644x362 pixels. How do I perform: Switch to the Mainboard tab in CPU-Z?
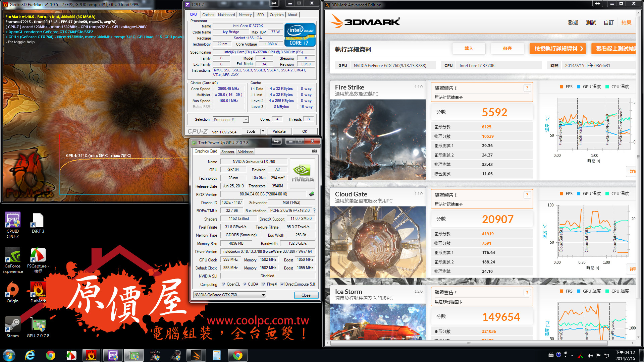click(x=226, y=15)
